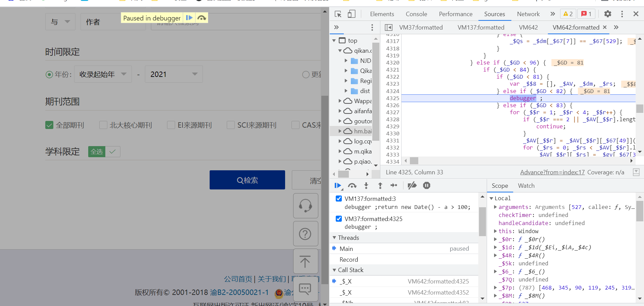Open the warnings counter showing 2

(568, 14)
